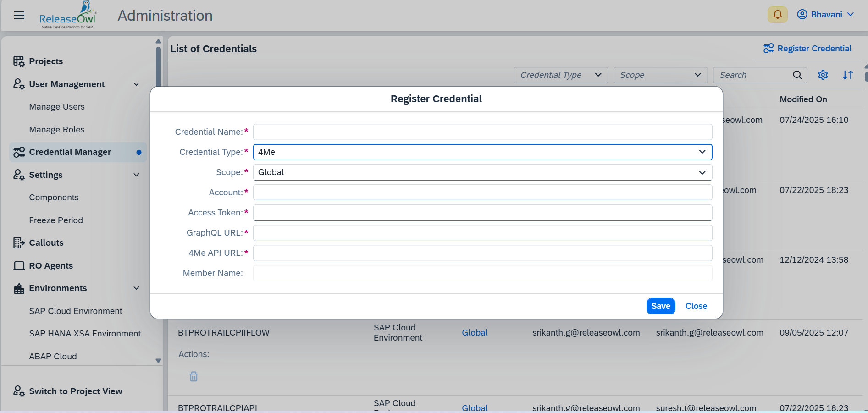
Task: Click the Save button
Action: [660, 306]
